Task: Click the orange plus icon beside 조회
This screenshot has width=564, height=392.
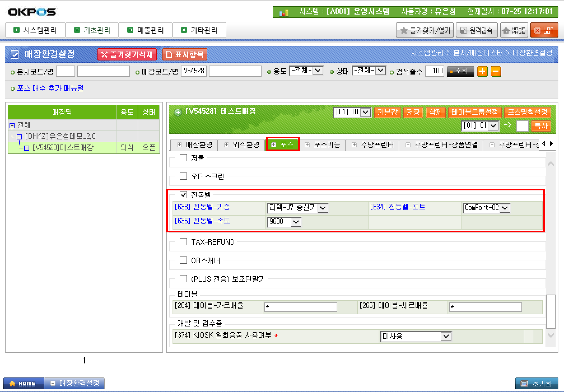Action: click(482, 71)
